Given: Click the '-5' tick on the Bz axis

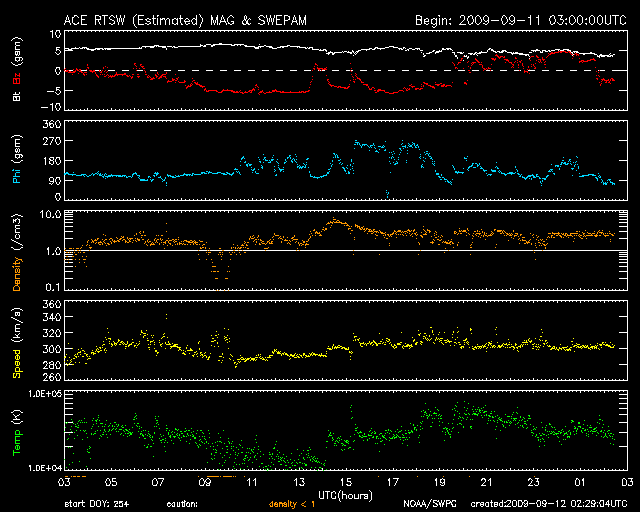Looking at the screenshot, I should tap(53, 90).
